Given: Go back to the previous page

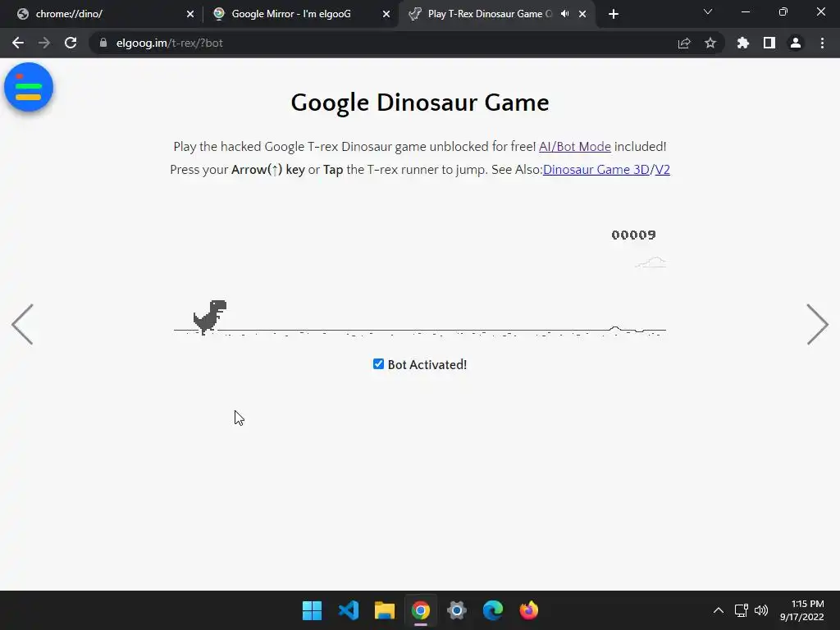Looking at the screenshot, I should tap(18, 43).
